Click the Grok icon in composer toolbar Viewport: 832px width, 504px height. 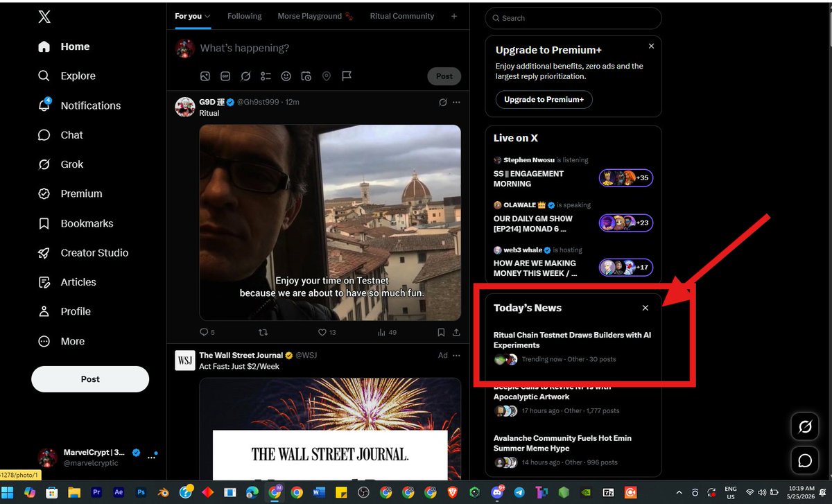[x=245, y=76]
